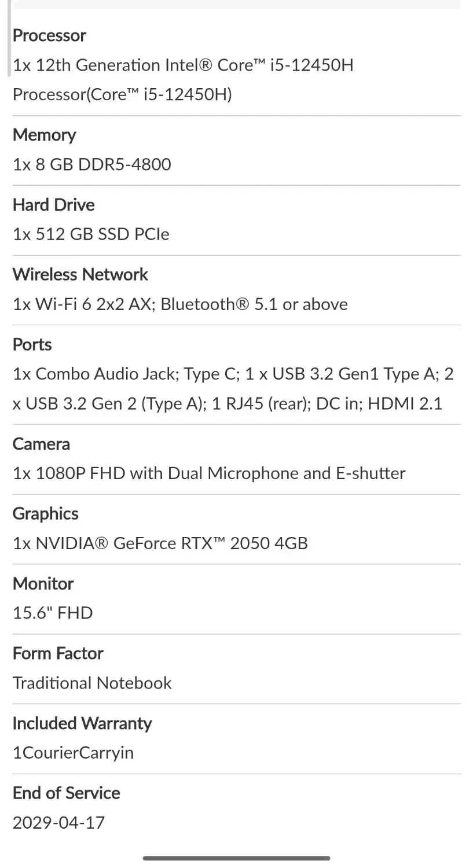Click the 1CourierCarryin warranty value
473x868 pixels.
73,753
